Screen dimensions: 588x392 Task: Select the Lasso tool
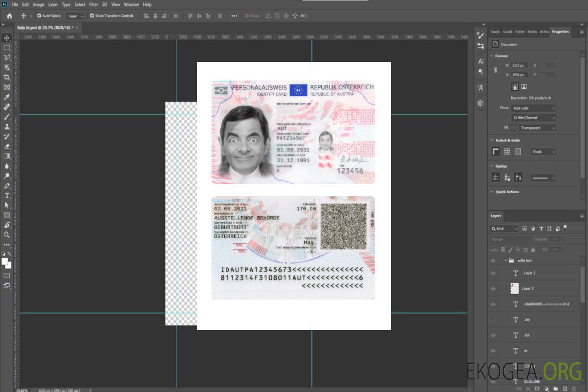coord(7,57)
